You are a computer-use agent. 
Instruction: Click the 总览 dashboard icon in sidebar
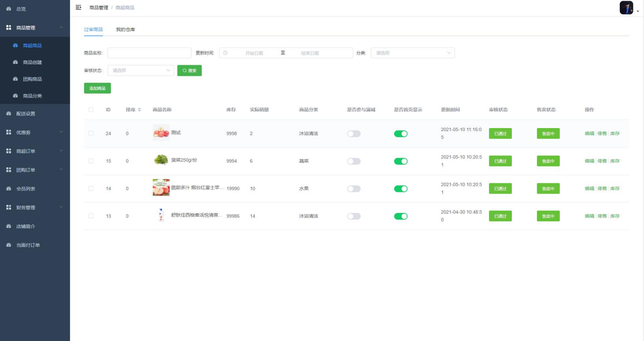(9, 9)
